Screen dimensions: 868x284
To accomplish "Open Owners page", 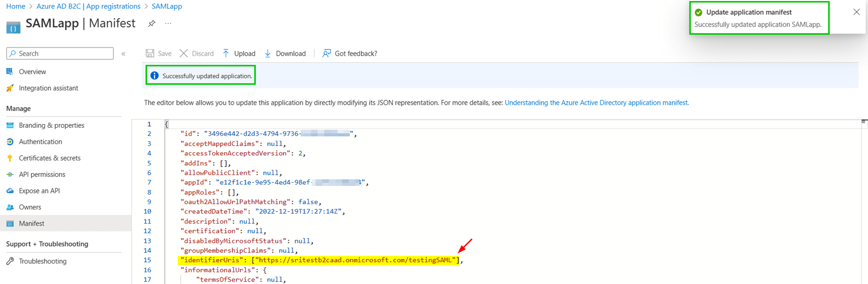I will (30, 207).
